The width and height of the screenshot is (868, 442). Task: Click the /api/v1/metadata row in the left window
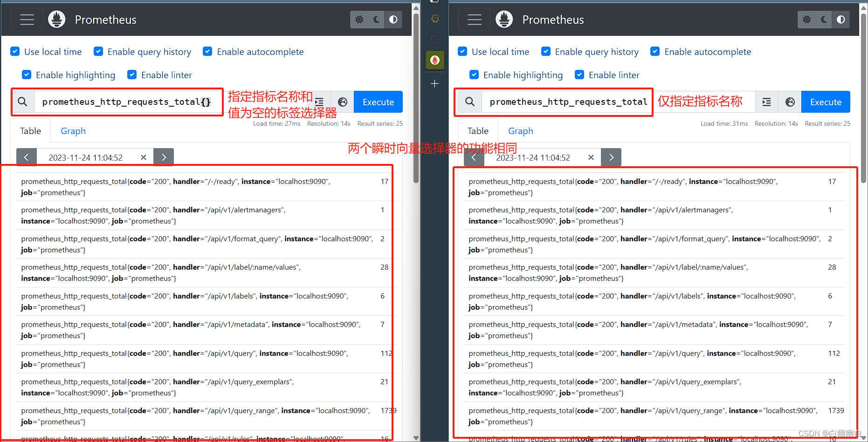[x=206, y=330]
